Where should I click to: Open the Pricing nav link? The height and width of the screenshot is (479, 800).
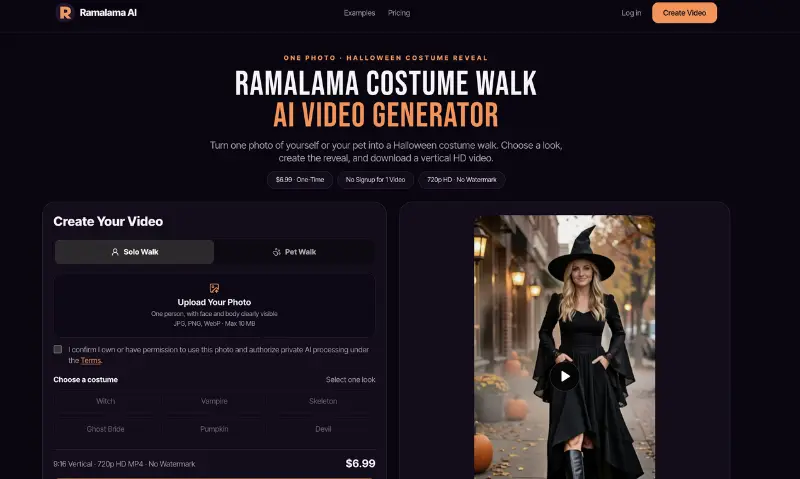[398, 13]
